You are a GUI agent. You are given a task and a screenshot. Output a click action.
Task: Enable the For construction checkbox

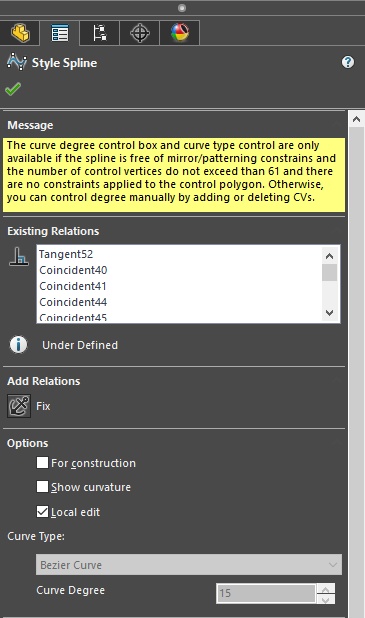point(42,462)
